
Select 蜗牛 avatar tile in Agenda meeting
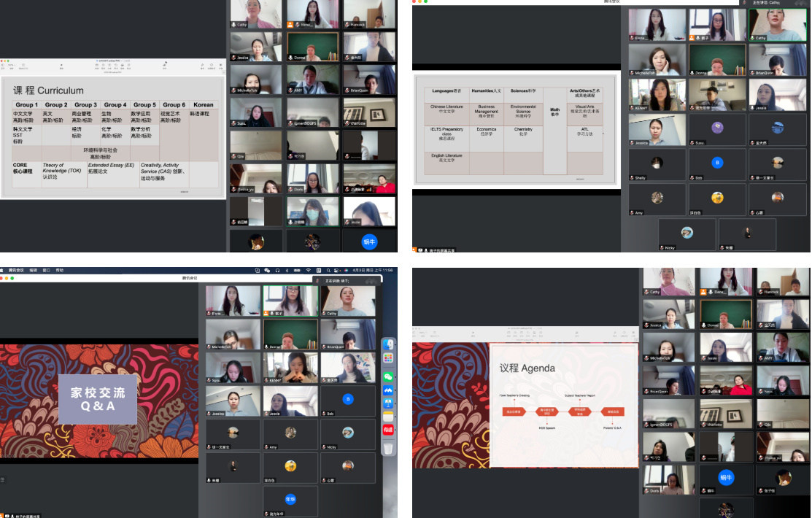tap(726, 479)
